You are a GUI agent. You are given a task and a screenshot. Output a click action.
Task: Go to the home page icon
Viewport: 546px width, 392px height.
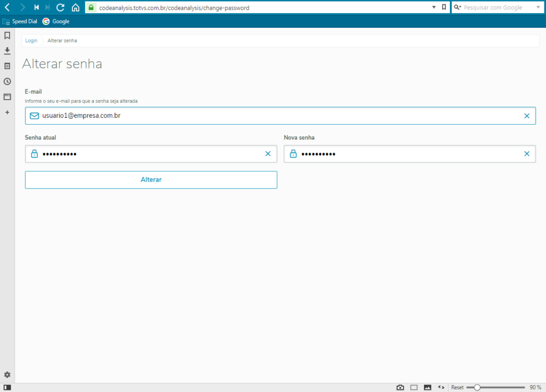coord(76,7)
